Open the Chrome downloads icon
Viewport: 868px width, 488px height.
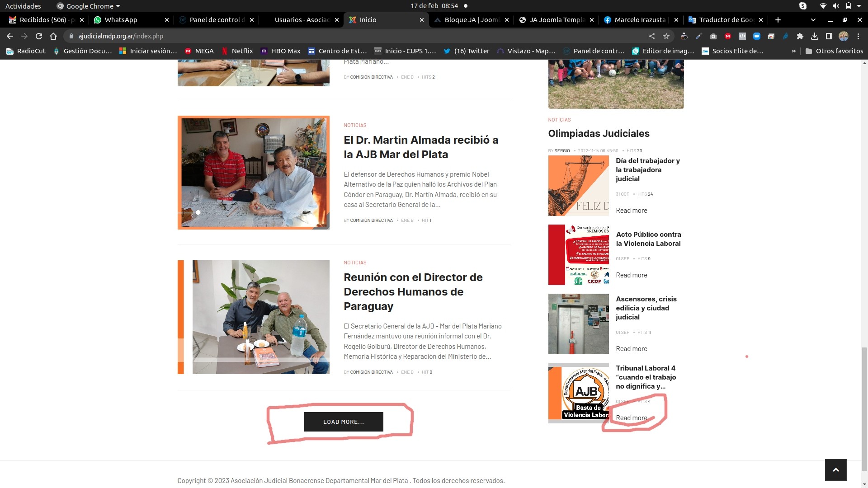[814, 36]
